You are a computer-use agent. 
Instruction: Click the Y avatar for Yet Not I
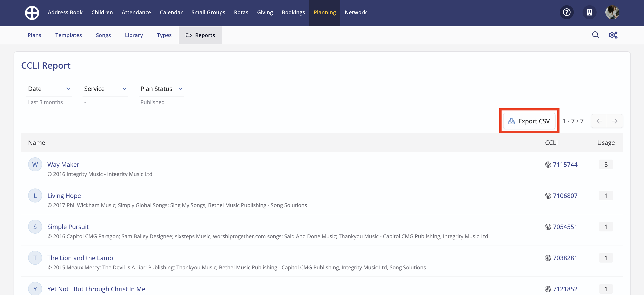[x=35, y=289]
